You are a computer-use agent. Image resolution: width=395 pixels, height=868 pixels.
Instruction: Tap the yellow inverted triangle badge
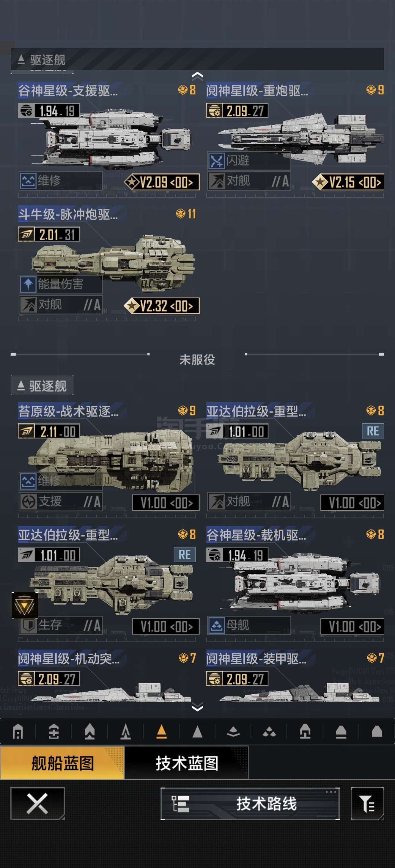pos(25,605)
